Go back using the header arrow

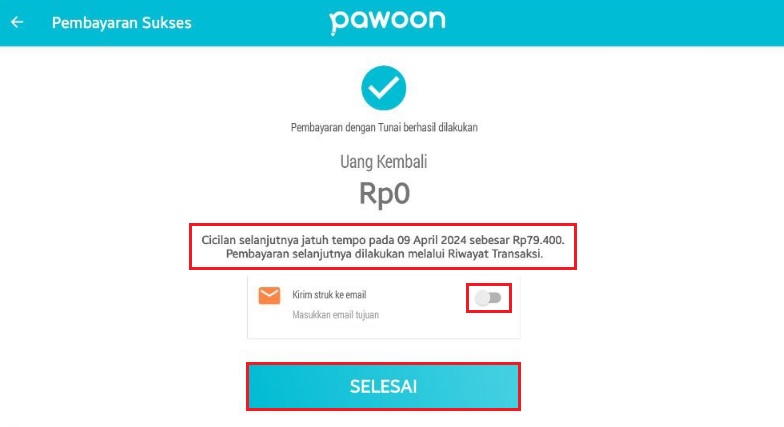point(17,22)
